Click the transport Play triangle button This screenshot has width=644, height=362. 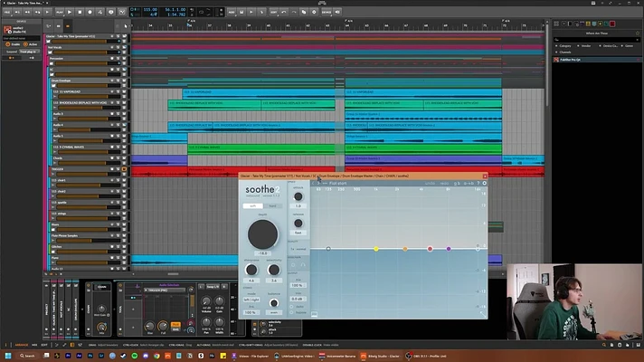pos(70,13)
